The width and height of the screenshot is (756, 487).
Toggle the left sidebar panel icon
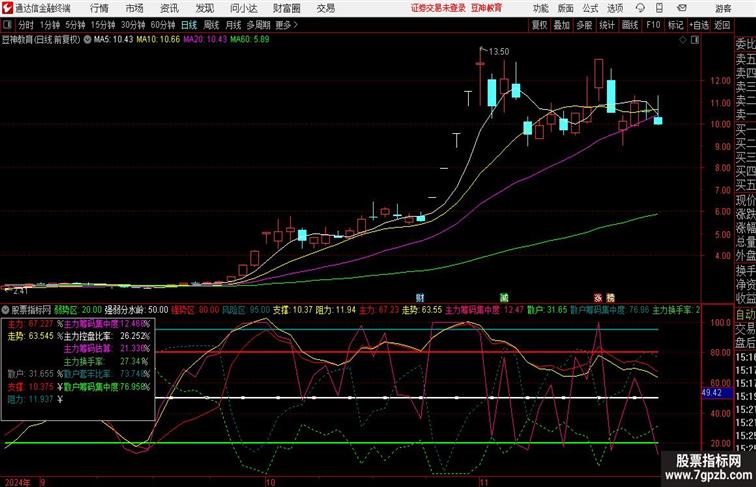pyautogui.click(x=7, y=25)
